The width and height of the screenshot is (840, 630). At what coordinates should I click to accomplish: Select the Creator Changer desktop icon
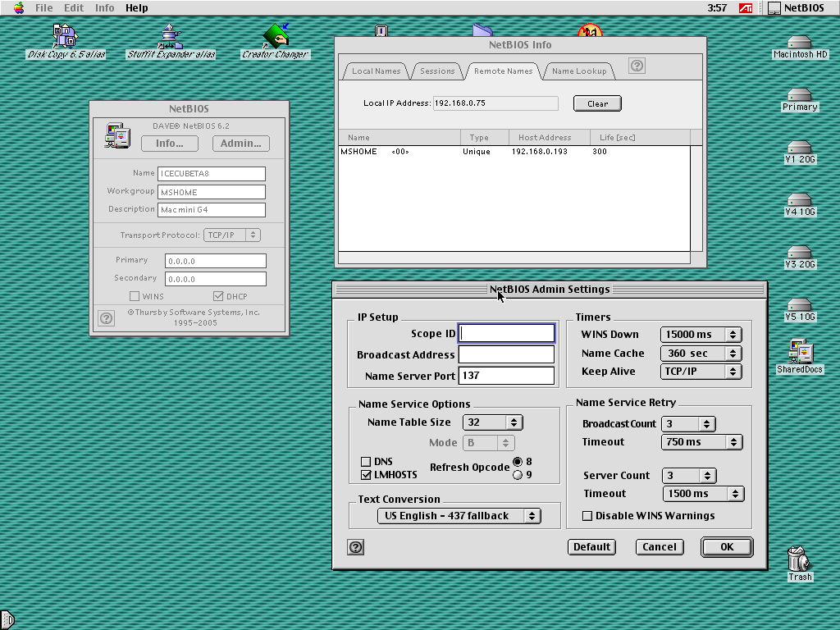(x=276, y=36)
